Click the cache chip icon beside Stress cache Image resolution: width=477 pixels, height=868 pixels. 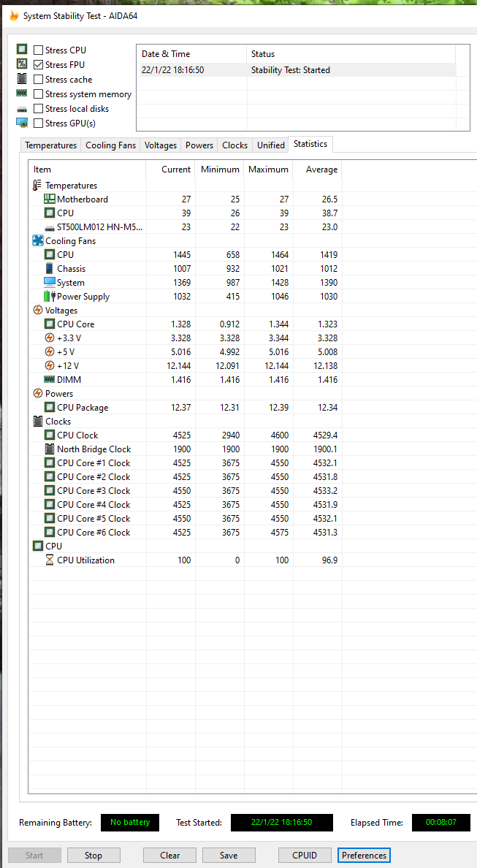[x=22, y=79]
